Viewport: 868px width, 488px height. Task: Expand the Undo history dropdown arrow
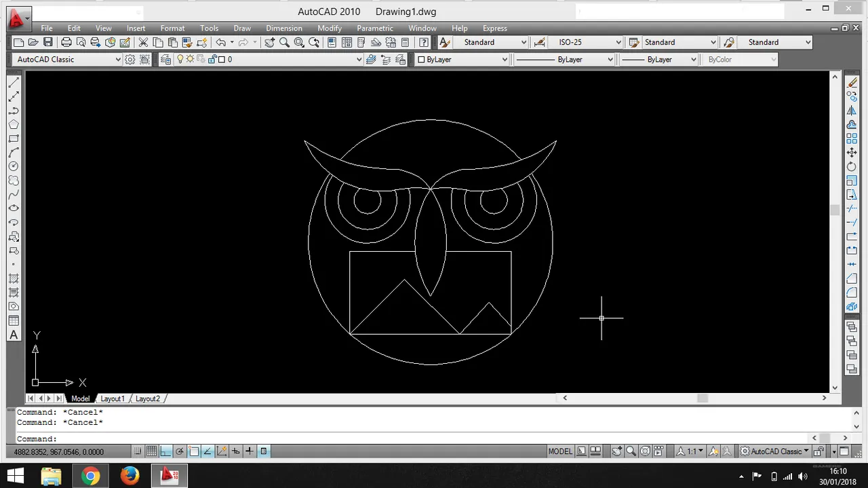point(232,42)
